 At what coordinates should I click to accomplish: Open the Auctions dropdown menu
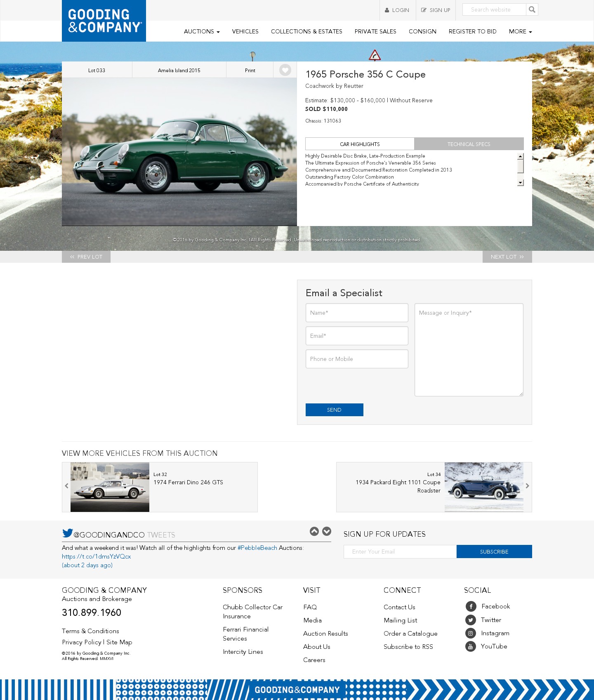[202, 31]
